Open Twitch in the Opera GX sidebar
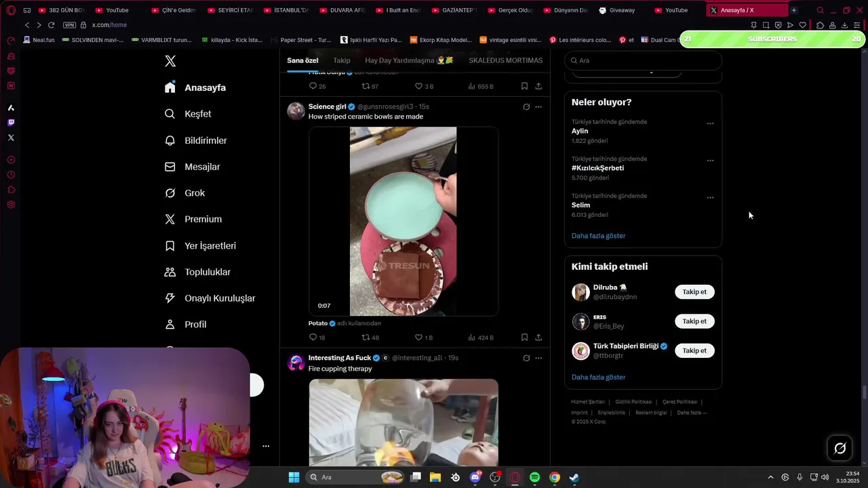 (11, 123)
